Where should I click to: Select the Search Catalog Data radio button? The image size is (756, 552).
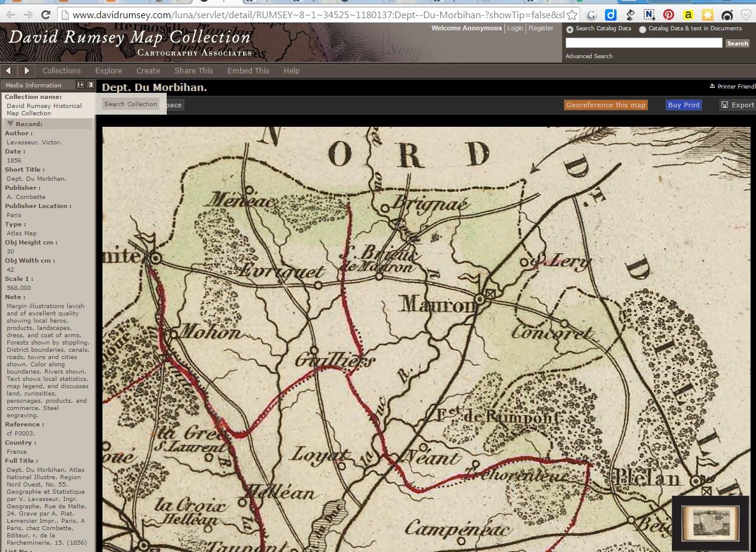click(569, 29)
